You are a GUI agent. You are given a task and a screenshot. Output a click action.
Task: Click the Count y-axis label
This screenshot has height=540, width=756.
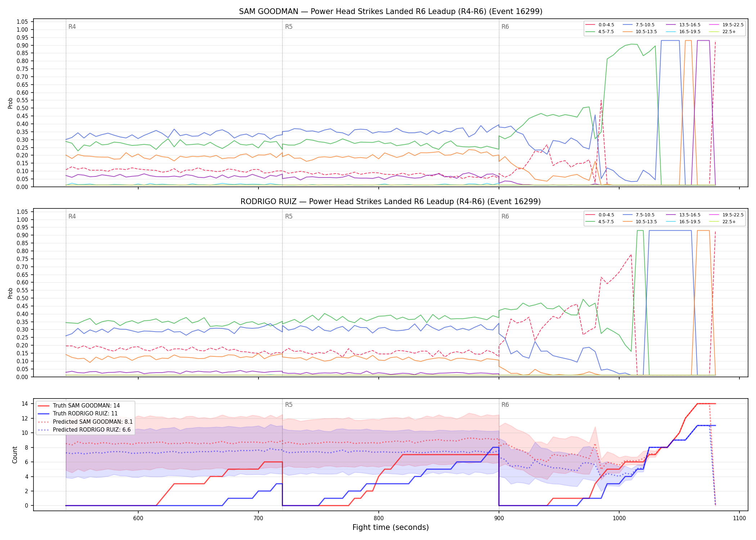(15, 455)
